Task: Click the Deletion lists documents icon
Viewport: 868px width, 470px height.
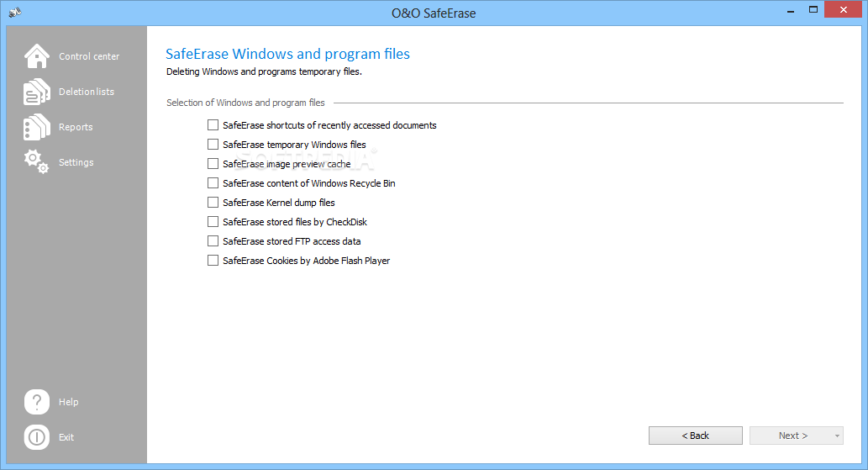Action: click(x=36, y=92)
